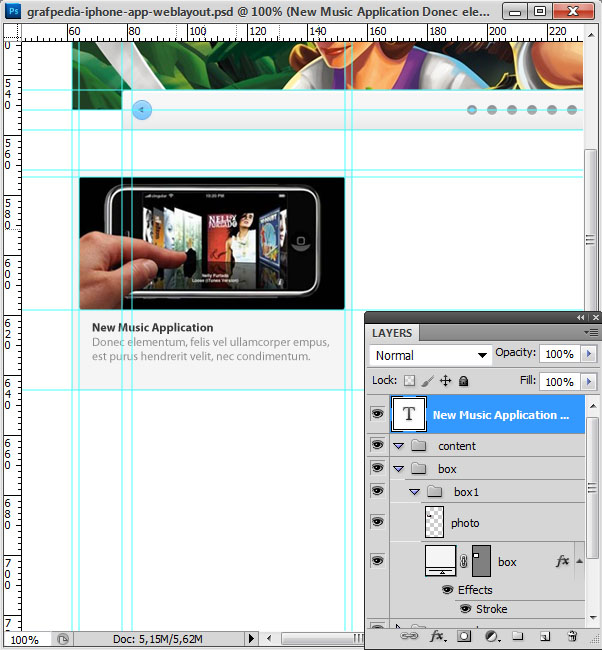This screenshot has width=602, height=650.
Task: Click the box group folder icon
Action: [418, 469]
